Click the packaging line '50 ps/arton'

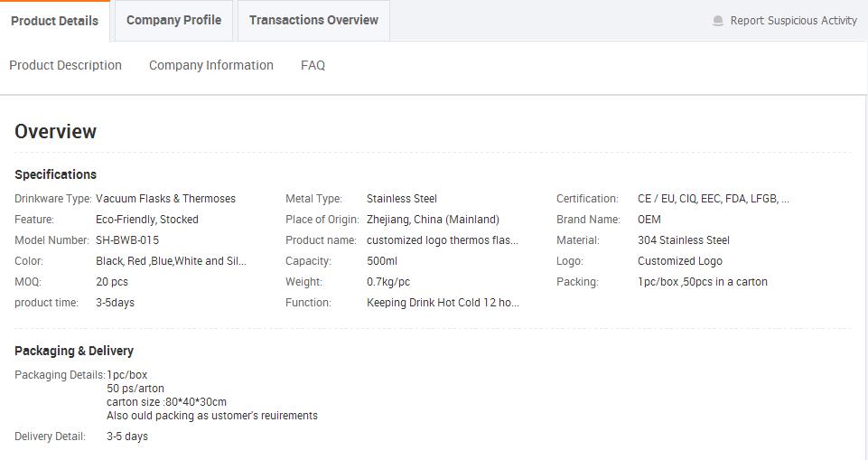pos(135,388)
